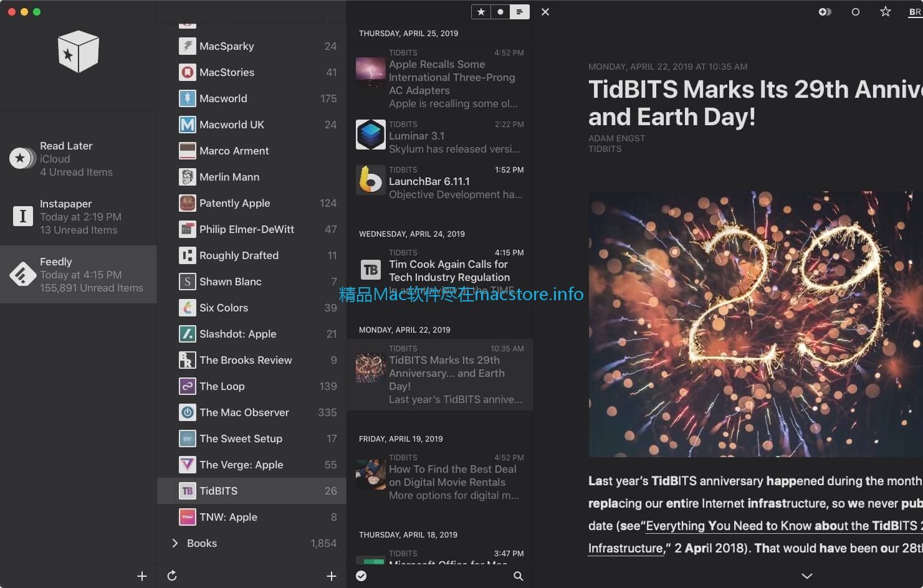923x588 pixels.
Task: Click The Verge: Apple feed icon
Action: [188, 465]
